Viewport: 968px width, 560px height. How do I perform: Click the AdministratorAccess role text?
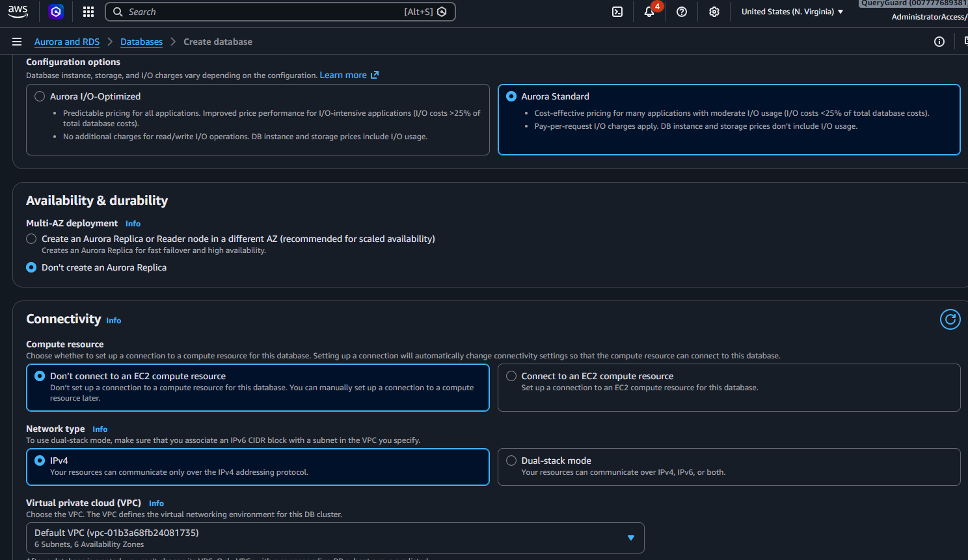(x=929, y=17)
